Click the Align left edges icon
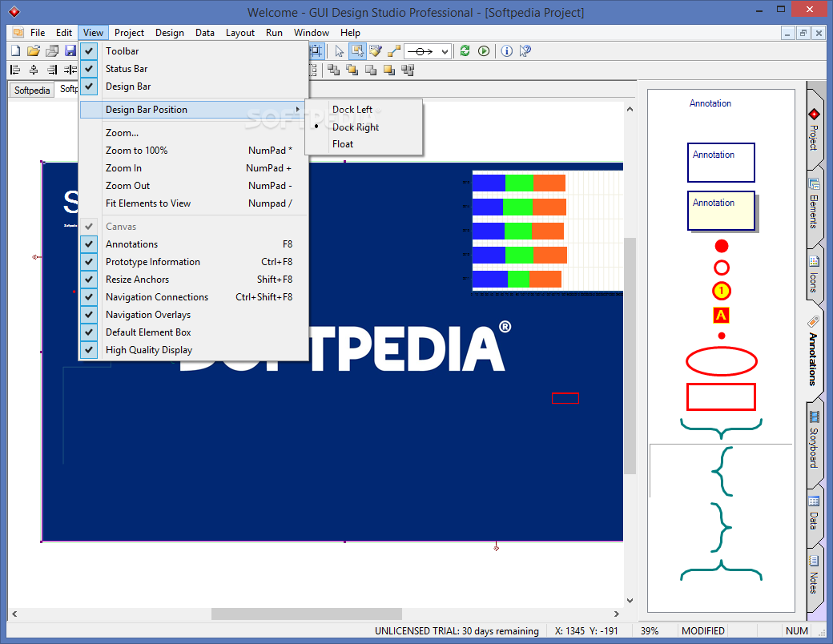The height and width of the screenshot is (644, 833). click(x=15, y=70)
